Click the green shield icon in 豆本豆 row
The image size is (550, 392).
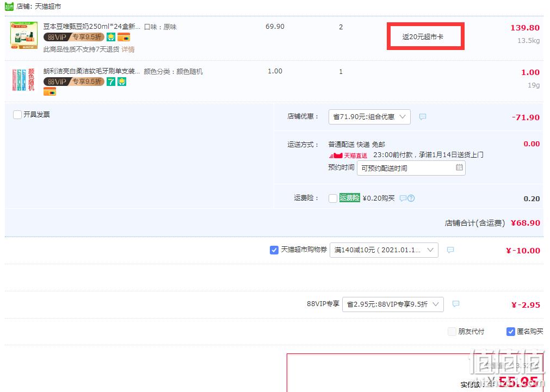pos(111,37)
